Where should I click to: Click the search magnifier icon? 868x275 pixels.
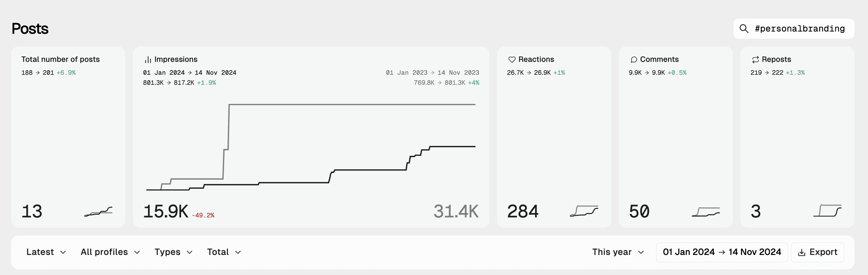coord(744,29)
